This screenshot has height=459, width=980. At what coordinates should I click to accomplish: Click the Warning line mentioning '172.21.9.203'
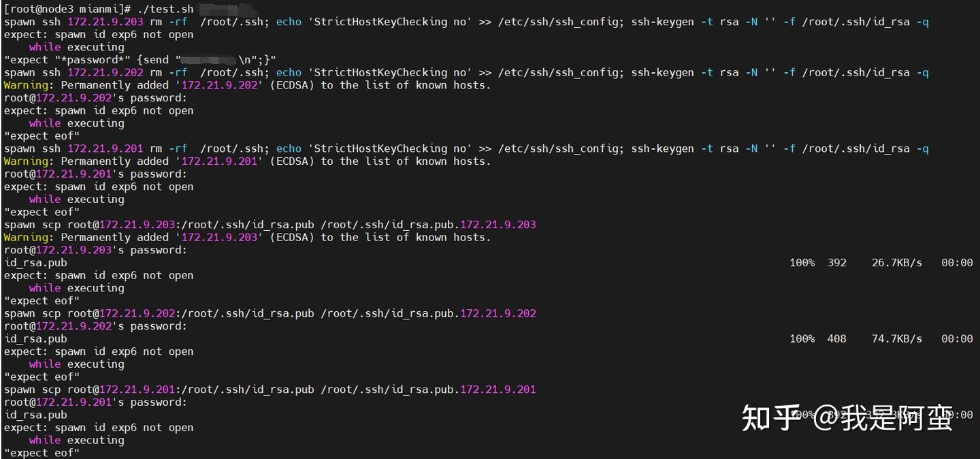(247, 238)
